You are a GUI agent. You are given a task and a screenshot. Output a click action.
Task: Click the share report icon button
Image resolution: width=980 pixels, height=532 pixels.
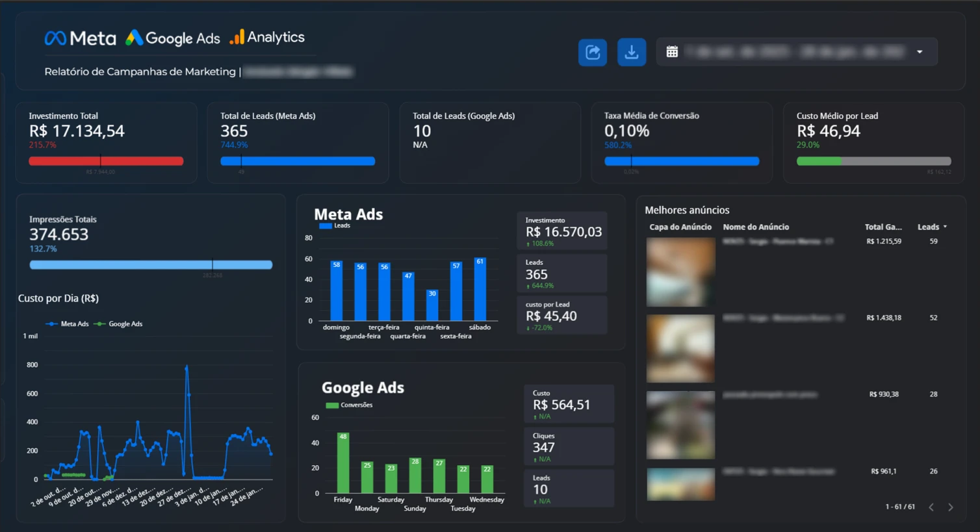pos(593,52)
